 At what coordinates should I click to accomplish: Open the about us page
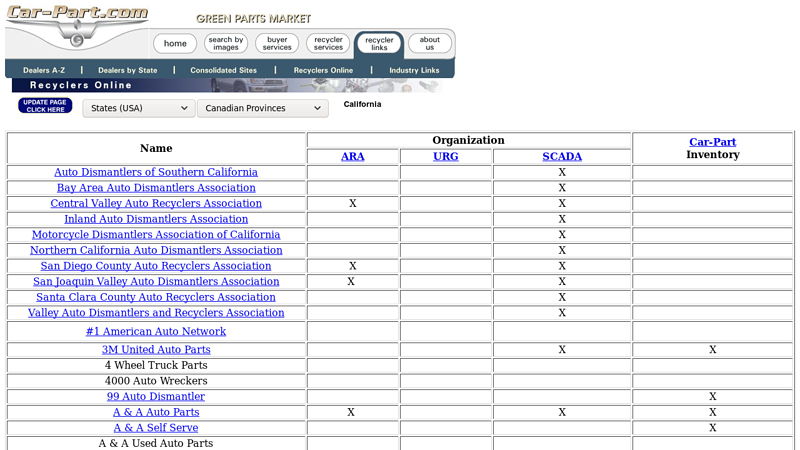click(x=430, y=44)
